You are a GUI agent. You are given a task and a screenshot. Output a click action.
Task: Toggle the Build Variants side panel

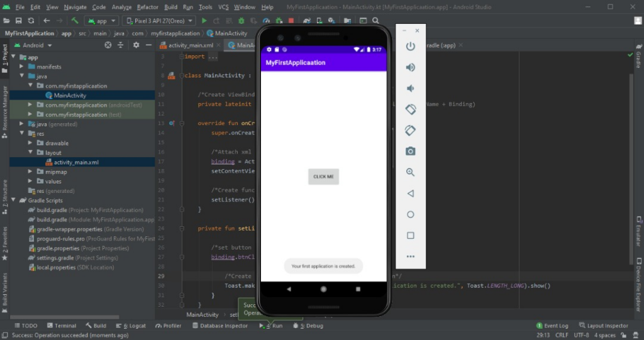point(5,290)
